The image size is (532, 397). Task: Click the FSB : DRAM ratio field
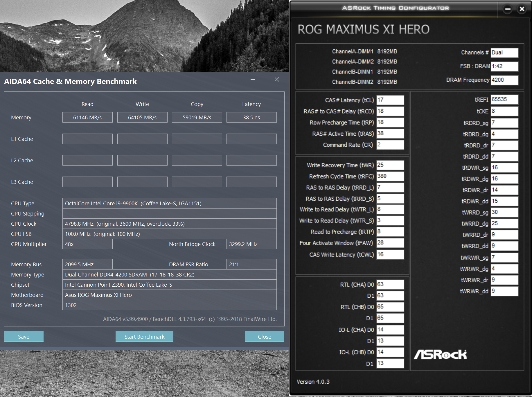(x=504, y=66)
